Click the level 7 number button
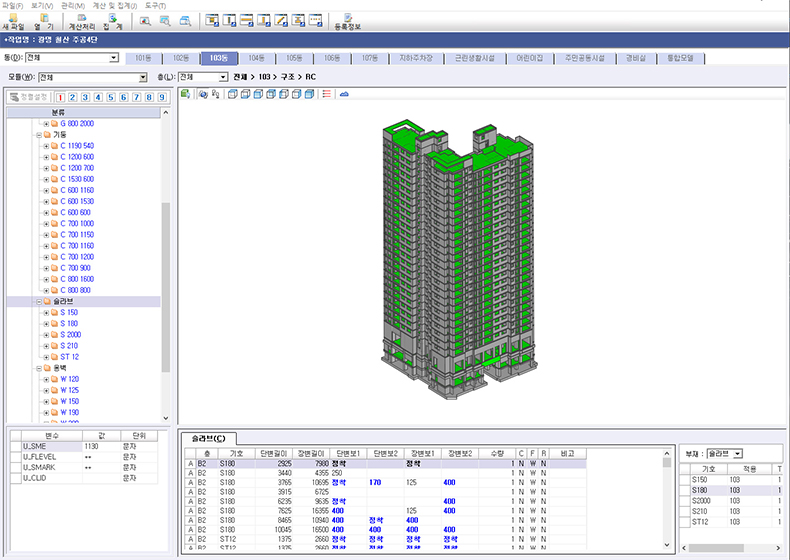The height and width of the screenshot is (560, 790). point(137,97)
